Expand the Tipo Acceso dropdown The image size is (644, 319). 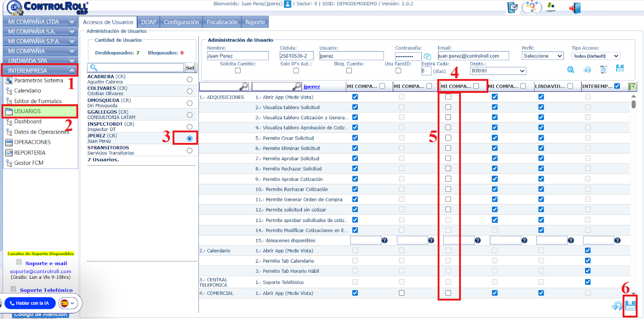coord(595,56)
